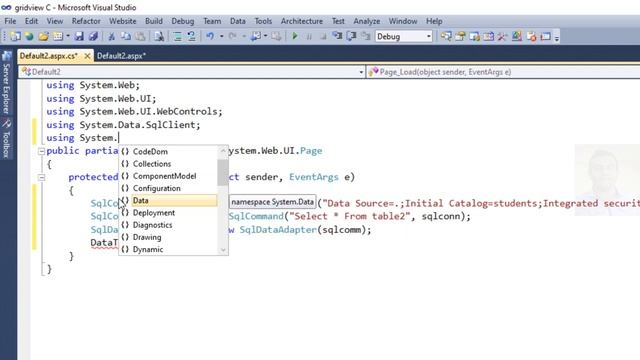
Task: Expand the Add New Item dropdown arrow
Action: pos(68,36)
